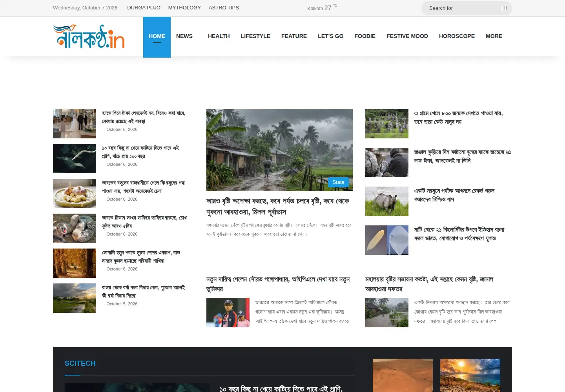
Task: Open the flooded village road thumbnail
Action: click(387, 312)
